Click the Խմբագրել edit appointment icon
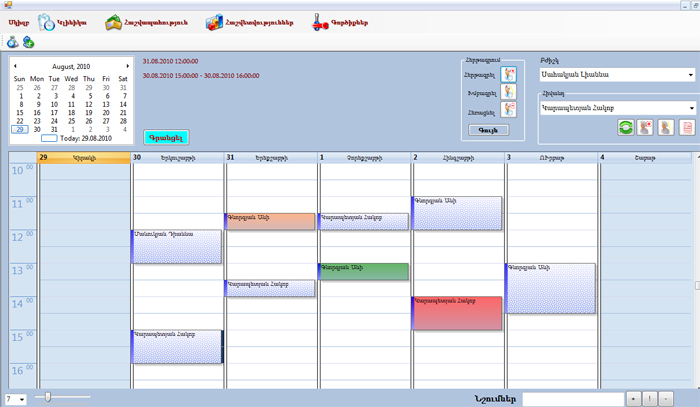The width and height of the screenshot is (700, 407). click(509, 93)
